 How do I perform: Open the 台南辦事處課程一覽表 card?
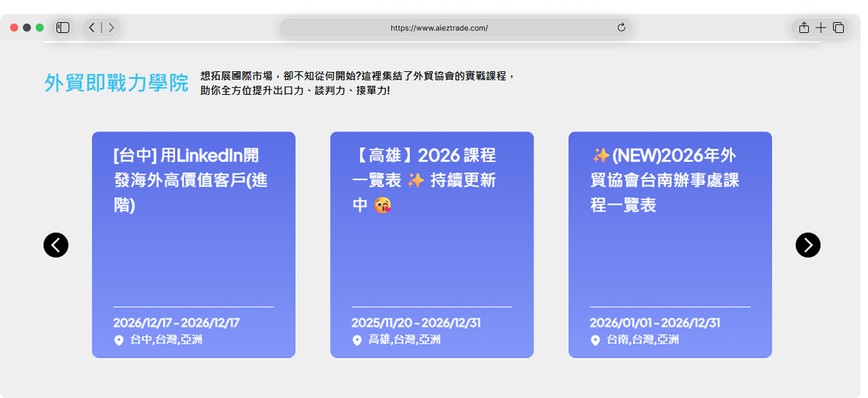point(670,245)
